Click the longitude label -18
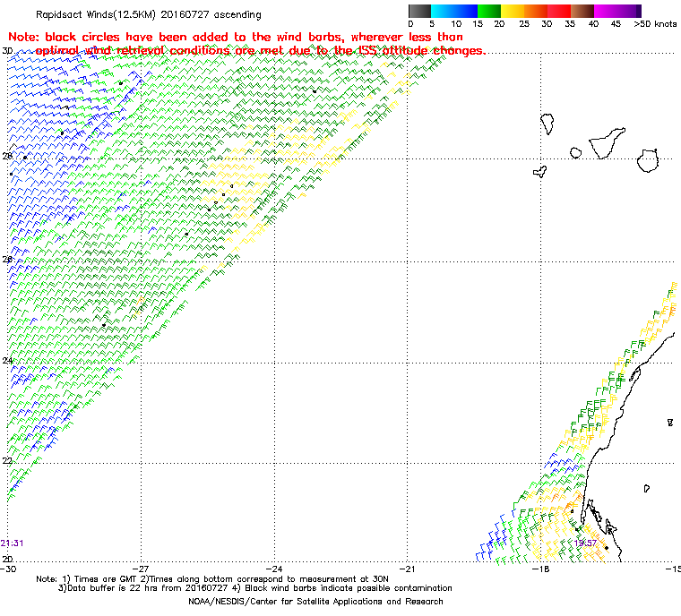The height and width of the screenshot is (616, 681). pyautogui.click(x=540, y=569)
